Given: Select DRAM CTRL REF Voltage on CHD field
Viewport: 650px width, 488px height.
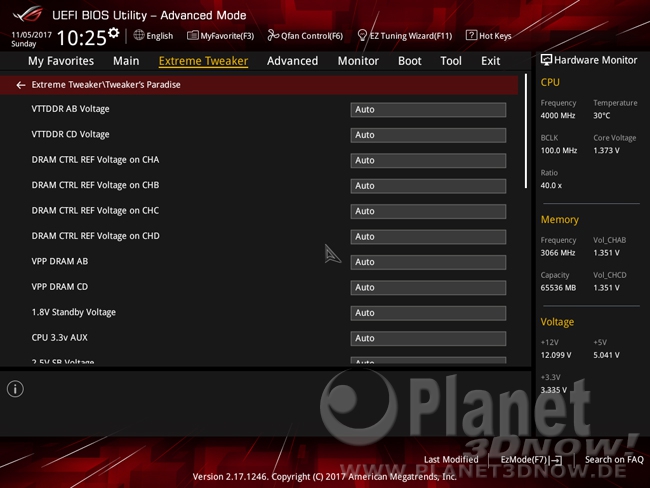Looking at the screenshot, I should tap(428, 237).
